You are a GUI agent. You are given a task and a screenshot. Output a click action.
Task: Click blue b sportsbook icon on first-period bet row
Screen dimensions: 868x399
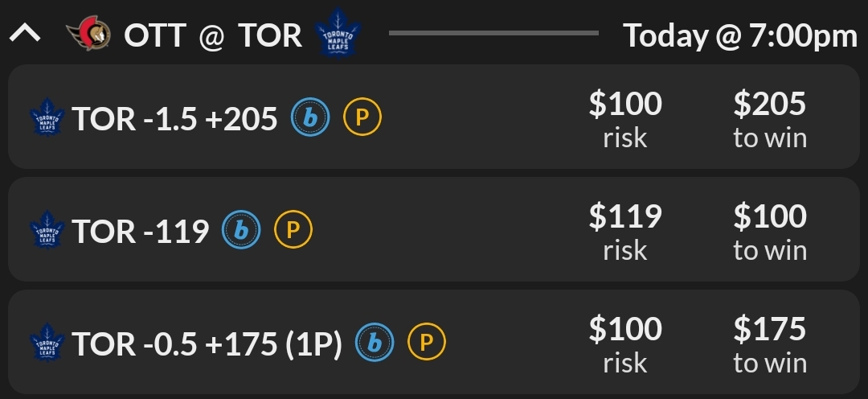pyautogui.click(x=375, y=344)
